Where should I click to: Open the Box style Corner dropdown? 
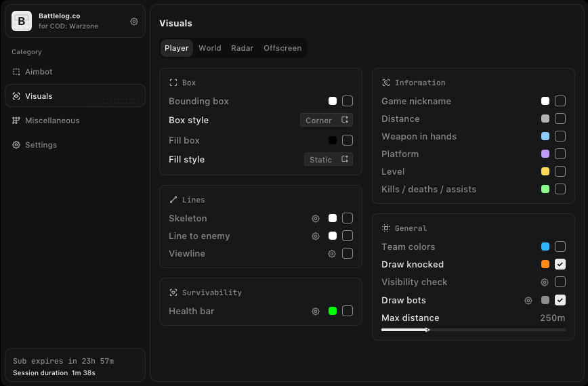[x=327, y=120]
